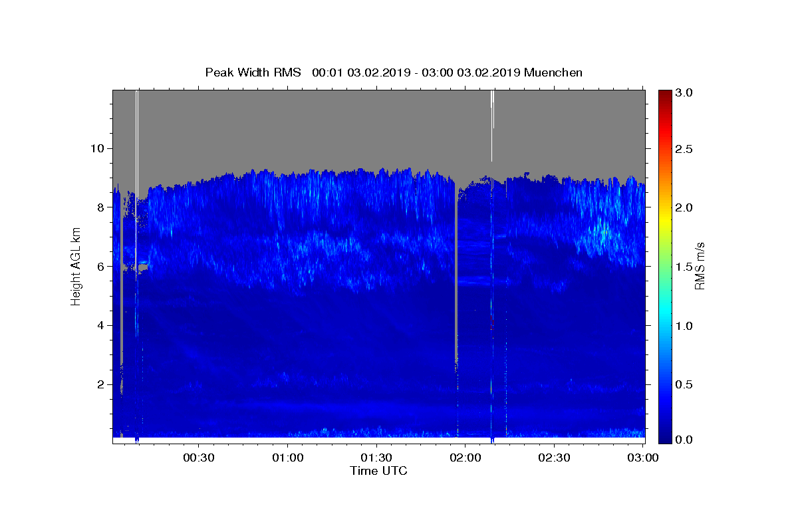The image size is (798, 532).
Task: Click the white vertical line near 02:10 at top
Action: pos(492,126)
